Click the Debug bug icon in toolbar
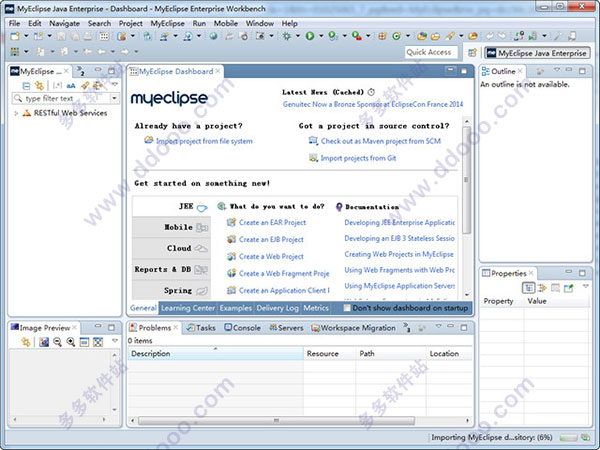The width and height of the screenshot is (600, 450). (x=287, y=36)
